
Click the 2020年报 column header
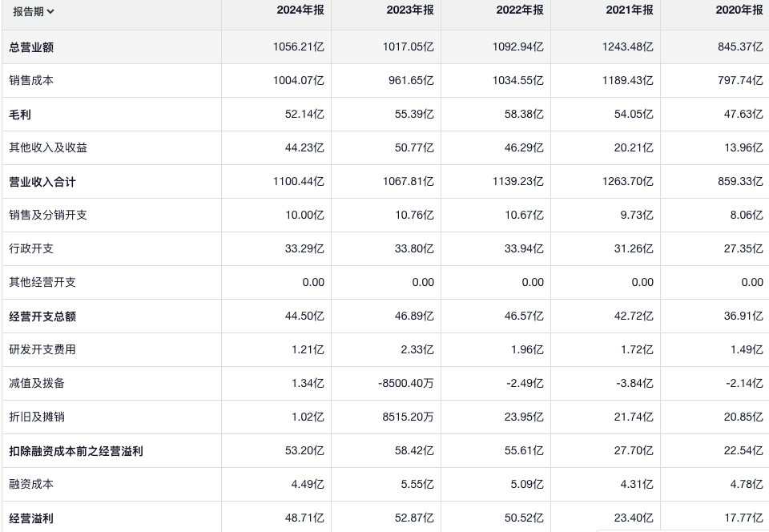[x=739, y=10]
